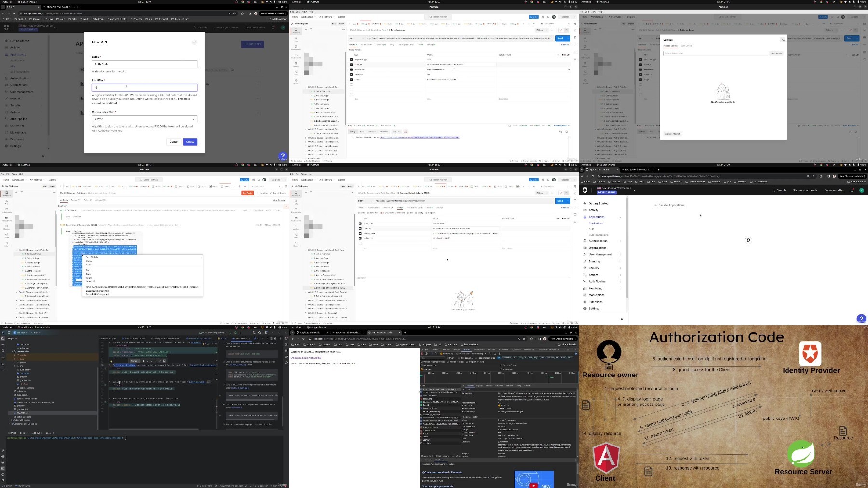Toggle refresh_token checkbox in POST request Postman window
The image size is (868, 488).
pyautogui.click(x=360, y=233)
